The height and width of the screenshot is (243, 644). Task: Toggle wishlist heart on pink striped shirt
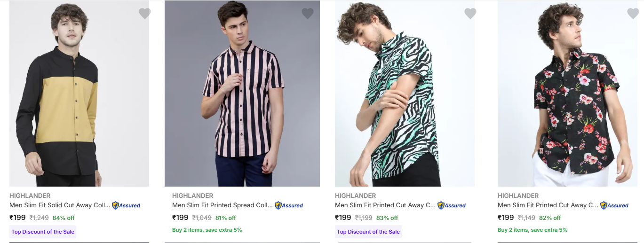point(307,14)
